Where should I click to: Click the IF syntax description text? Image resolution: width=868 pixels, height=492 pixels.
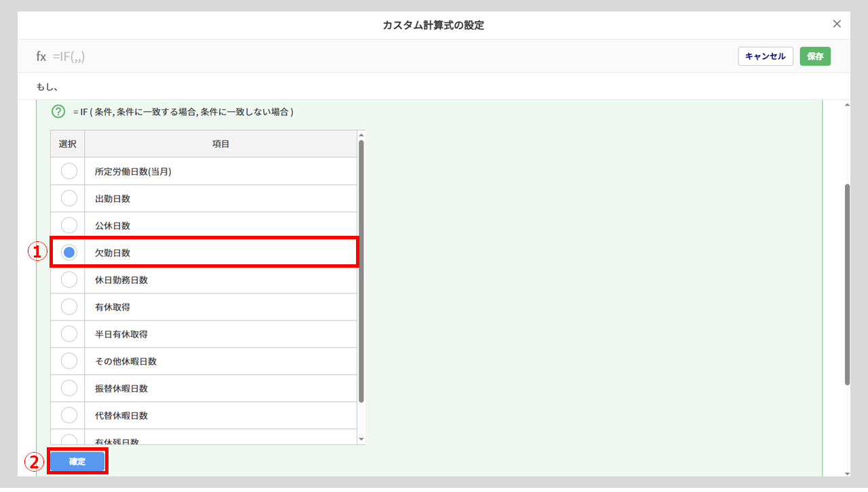tap(183, 112)
